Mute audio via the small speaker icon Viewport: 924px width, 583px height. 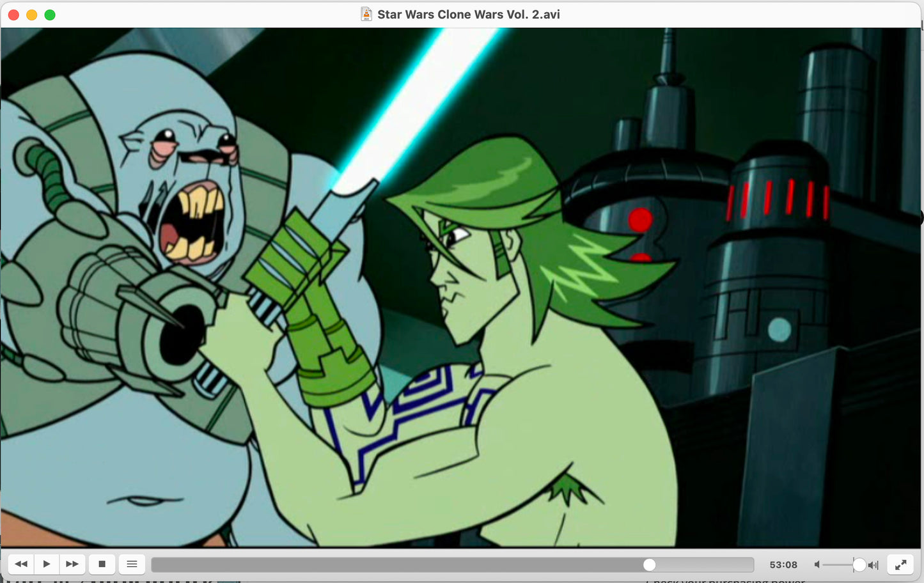point(817,564)
